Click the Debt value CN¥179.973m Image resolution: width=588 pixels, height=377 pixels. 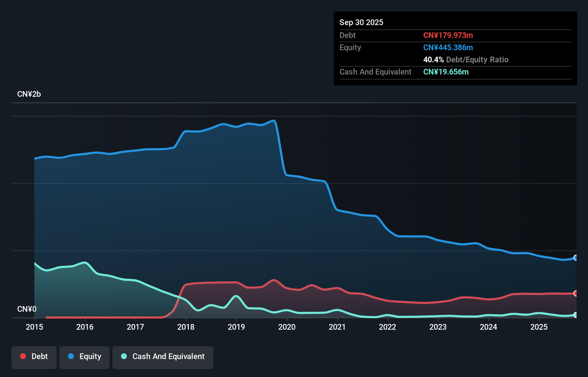(x=448, y=35)
